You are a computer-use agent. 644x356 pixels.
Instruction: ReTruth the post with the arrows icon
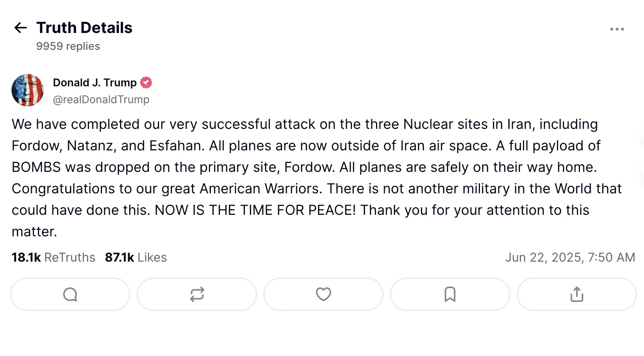[197, 294]
